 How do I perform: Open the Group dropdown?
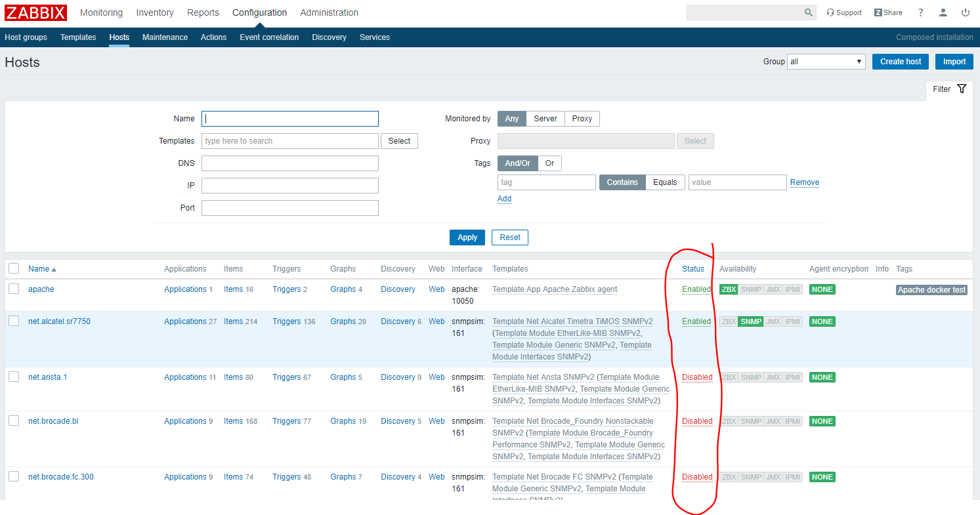[826, 62]
